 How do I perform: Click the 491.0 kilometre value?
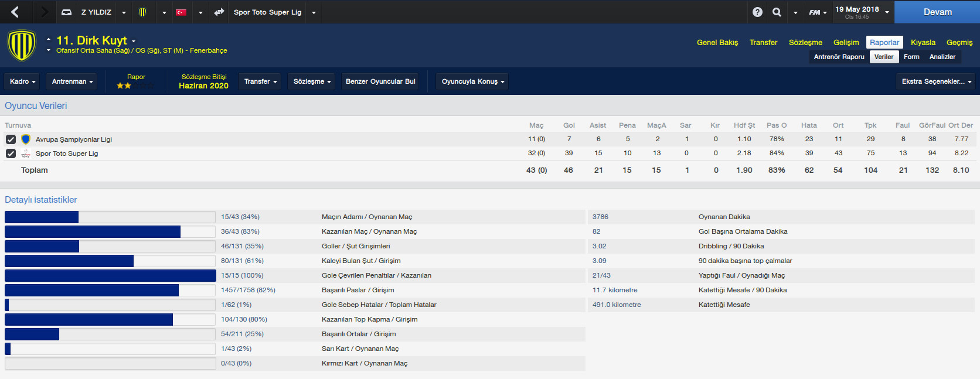(617, 305)
